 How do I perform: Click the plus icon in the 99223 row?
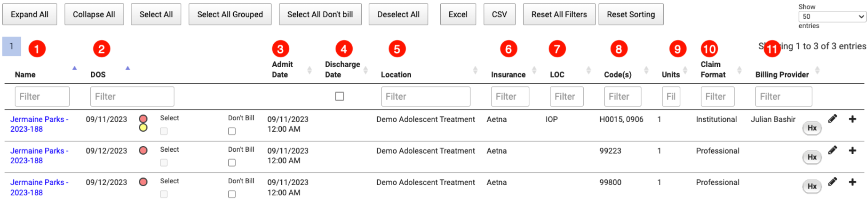852,150
